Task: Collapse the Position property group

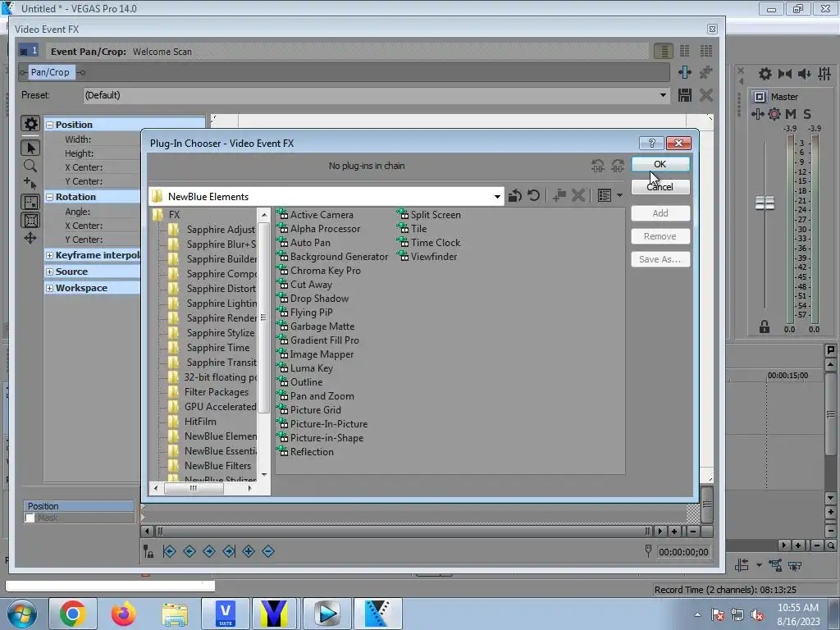Action: [50, 125]
